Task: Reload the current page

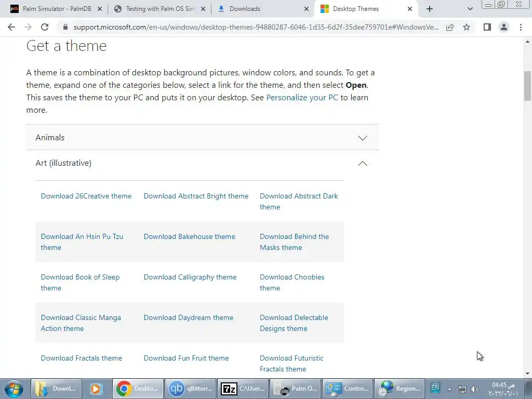Action: 45,27
